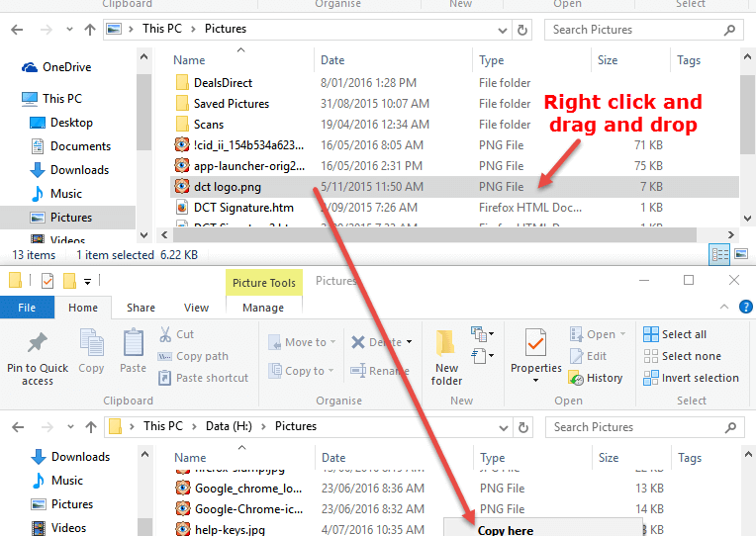This screenshot has width=756, height=536.
Task: Open the Move to dropdown
Action: pyautogui.click(x=302, y=342)
